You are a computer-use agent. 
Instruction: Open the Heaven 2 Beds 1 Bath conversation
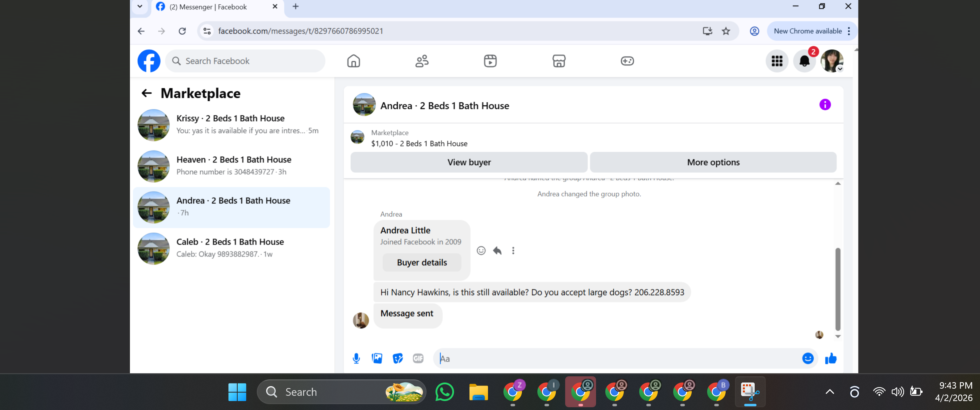click(x=231, y=166)
